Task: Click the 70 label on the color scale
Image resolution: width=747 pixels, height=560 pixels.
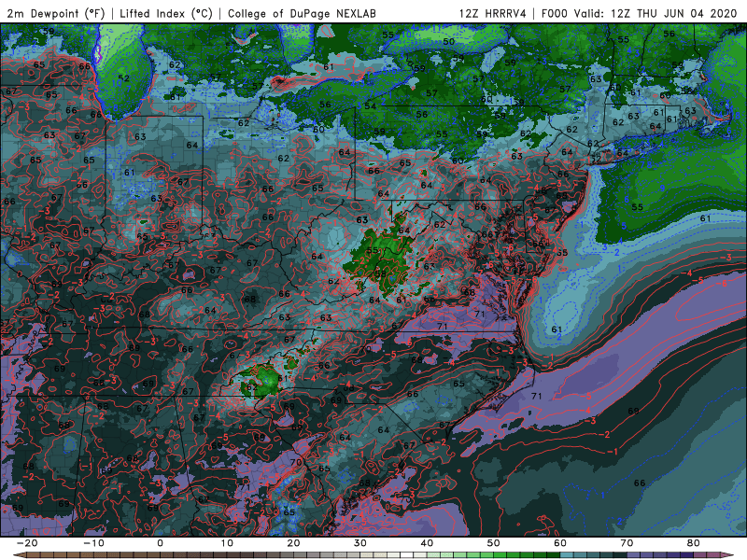Action: (627, 543)
